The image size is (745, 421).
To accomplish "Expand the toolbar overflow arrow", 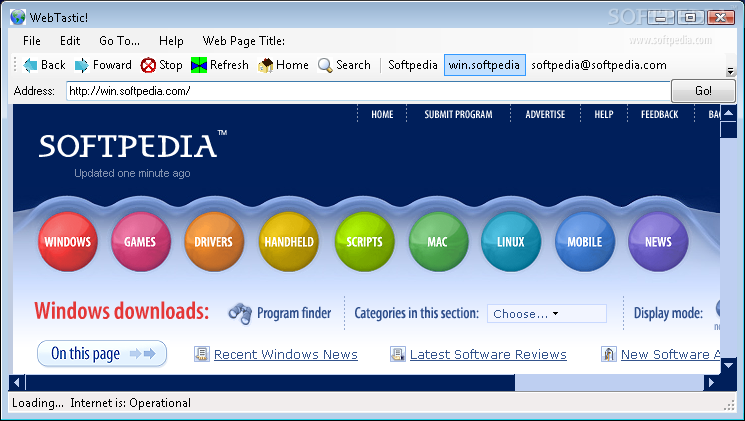I will (730, 71).
